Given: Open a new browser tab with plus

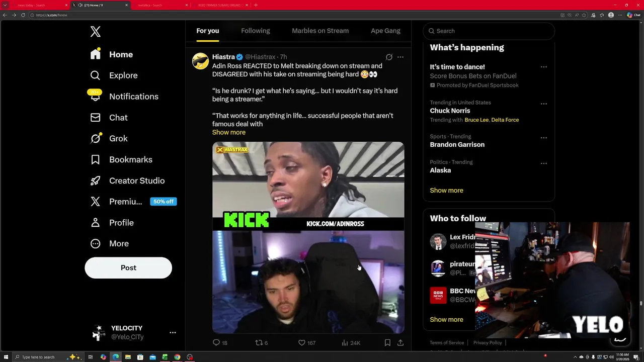Looking at the screenshot, I should (x=256, y=5).
